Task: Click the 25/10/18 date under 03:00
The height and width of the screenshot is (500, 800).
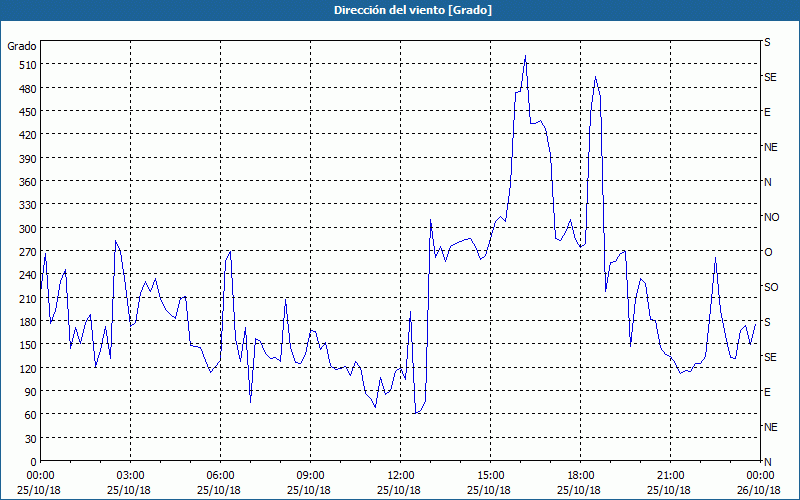Action: click(129, 490)
